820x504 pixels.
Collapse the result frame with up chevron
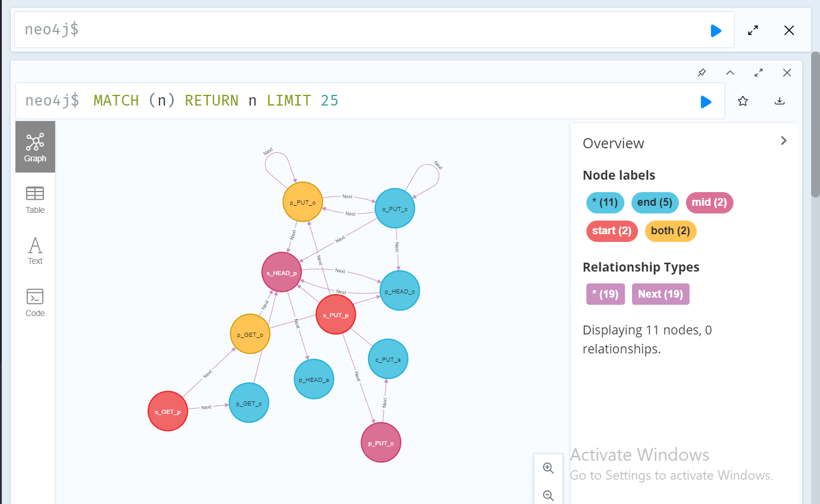pyautogui.click(x=730, y=73)
